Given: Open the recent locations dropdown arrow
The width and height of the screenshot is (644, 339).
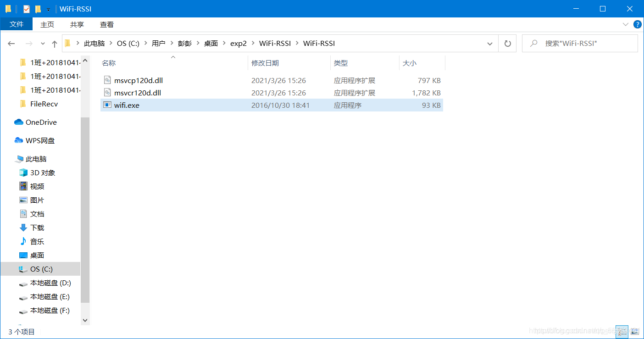Looking at the screenshot, I should (x=43, y=44).
